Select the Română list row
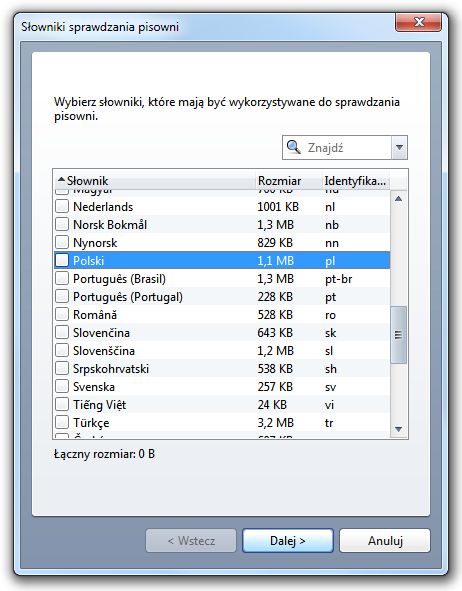This screenshot has height=591, width=462. click(222, 314)
